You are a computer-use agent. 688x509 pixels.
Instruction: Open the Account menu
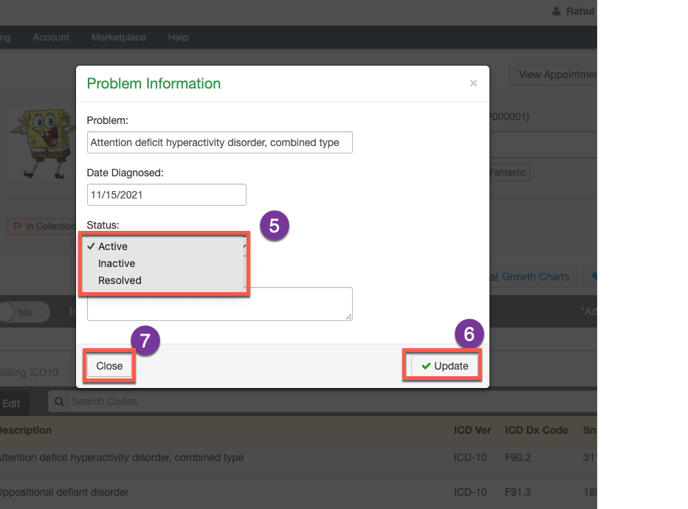pyautogui.click(x=50, y=37)
